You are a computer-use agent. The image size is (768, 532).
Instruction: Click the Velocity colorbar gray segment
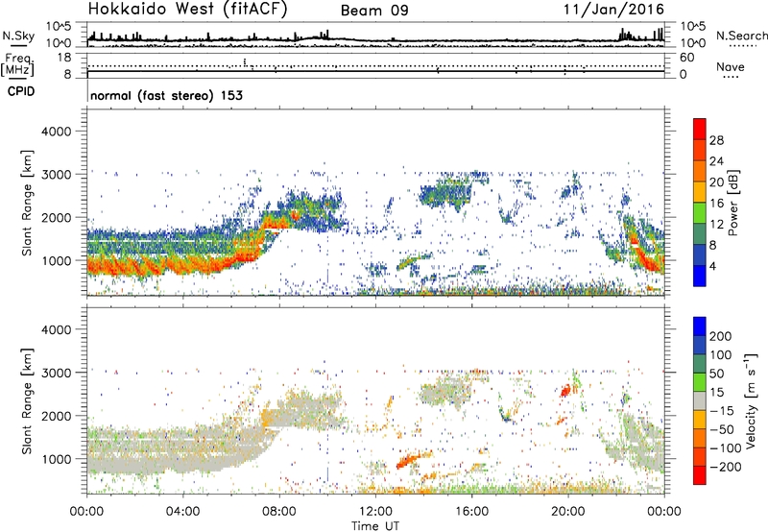(x=700, y=401)
